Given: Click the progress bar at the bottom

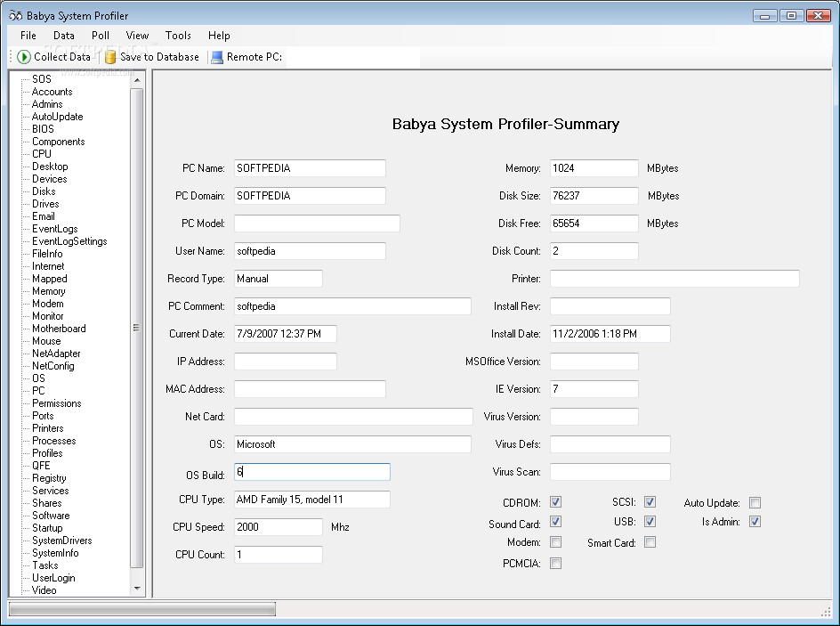Looking at the screenshot, I should pos(142,609).
